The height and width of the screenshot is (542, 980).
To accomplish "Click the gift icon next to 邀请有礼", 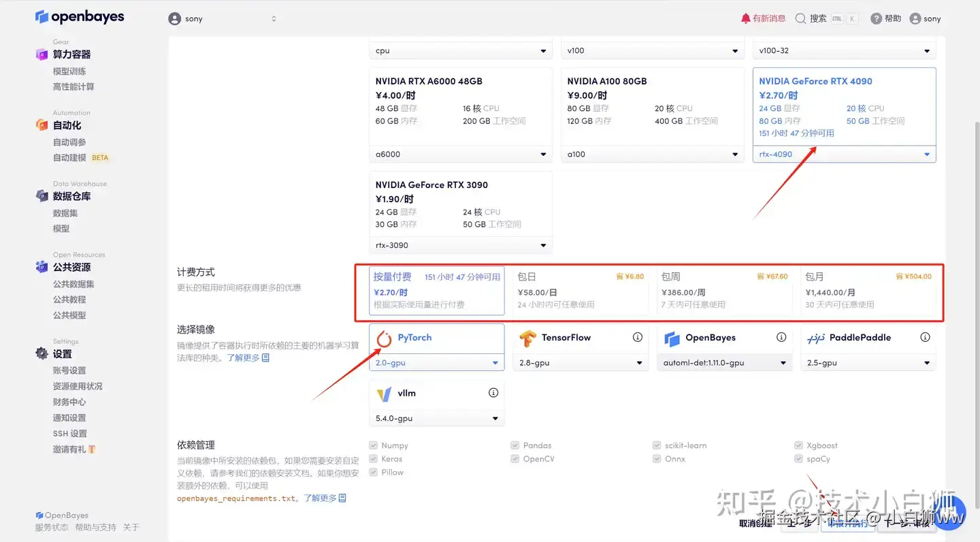I will tap(92, 449).
